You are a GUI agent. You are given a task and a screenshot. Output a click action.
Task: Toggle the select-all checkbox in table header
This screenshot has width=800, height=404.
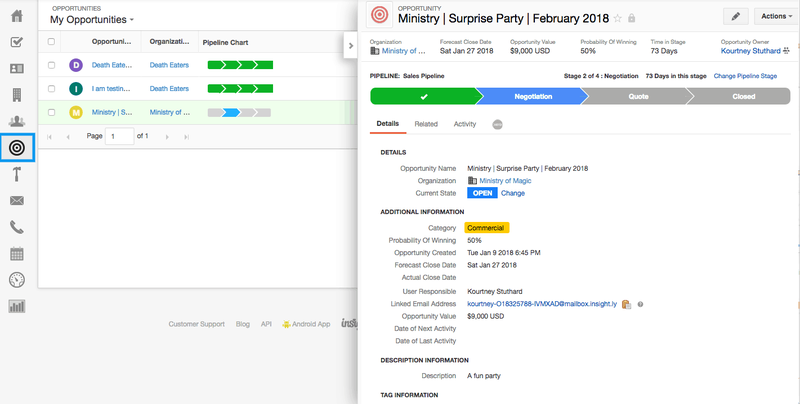pos(51,42)
